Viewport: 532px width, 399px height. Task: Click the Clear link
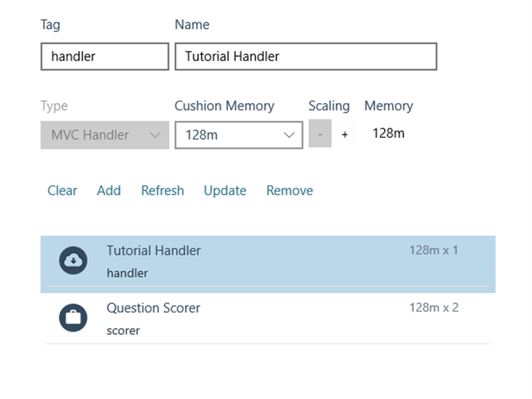coord(63,191)
